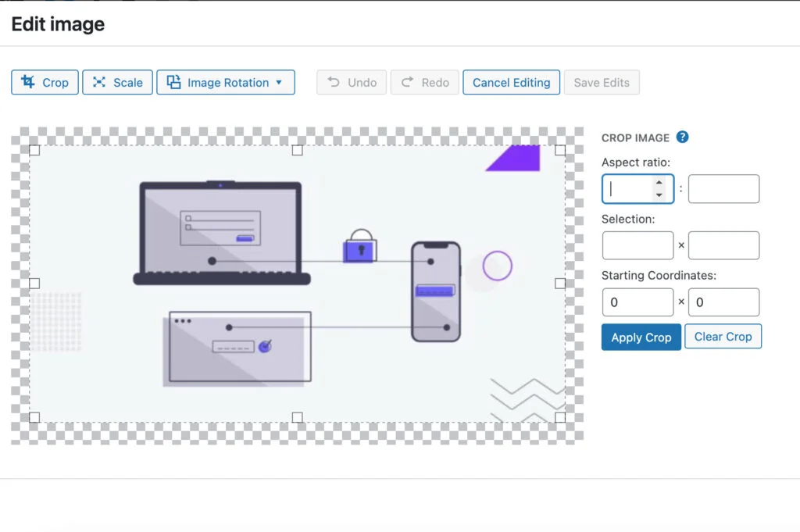Save Edits to the image
800x532 pixels.
pos(602,82)
